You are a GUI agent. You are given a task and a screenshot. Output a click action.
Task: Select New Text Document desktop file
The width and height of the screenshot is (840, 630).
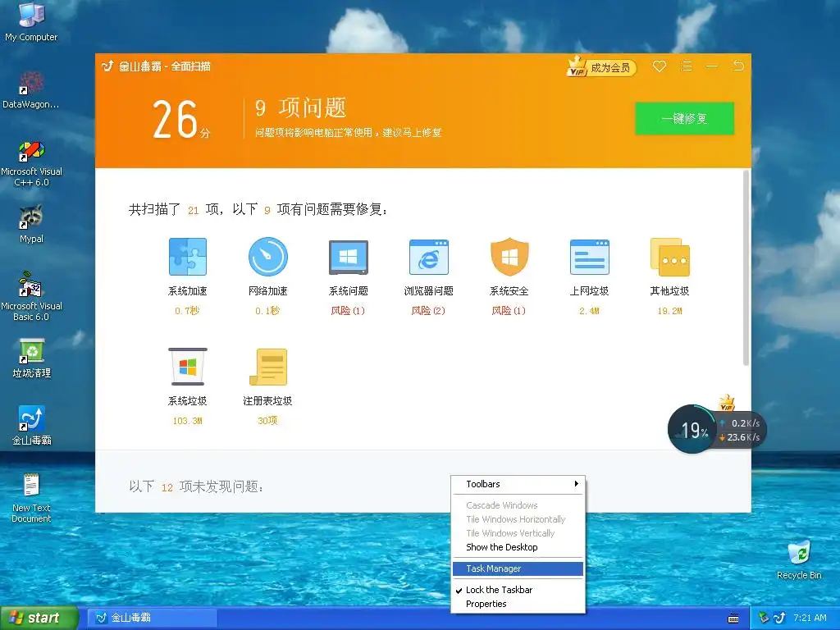(31, 498)
